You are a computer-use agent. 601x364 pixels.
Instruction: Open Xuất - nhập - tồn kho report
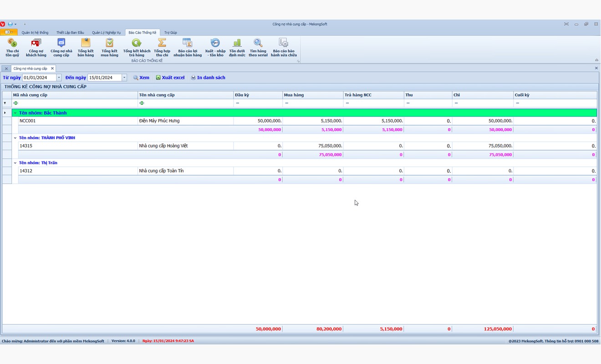click(x=215, y=47)
